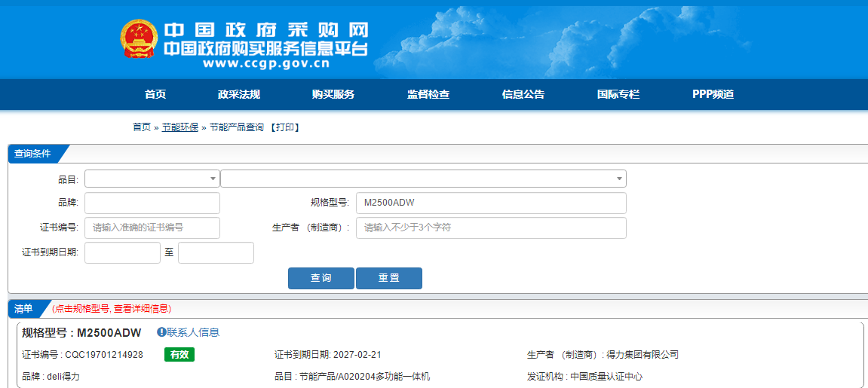Image resolution: width=868 pixels, height=388 pixels.
Task: Open the 国际专栏 menu item
Action: point(618,95)
